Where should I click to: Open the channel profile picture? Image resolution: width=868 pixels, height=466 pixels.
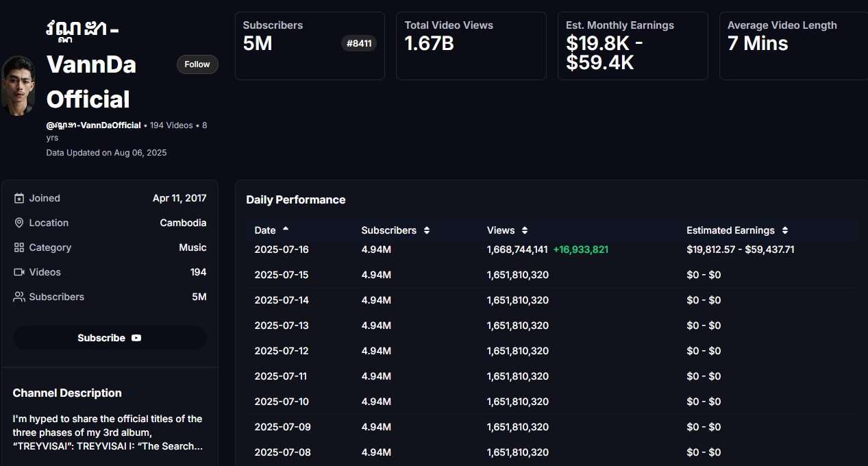pos(18,86)
